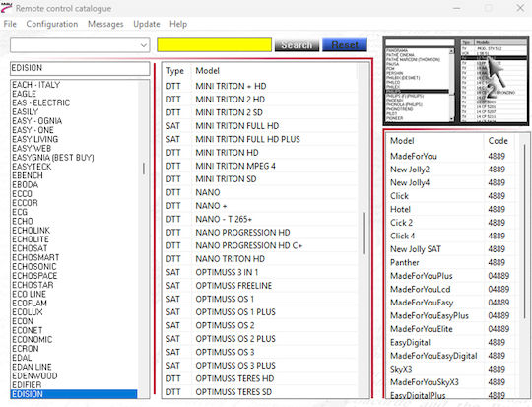Select the Hotel remote row
The height and width of the screenshot is (407, 532).
(451, 209)
